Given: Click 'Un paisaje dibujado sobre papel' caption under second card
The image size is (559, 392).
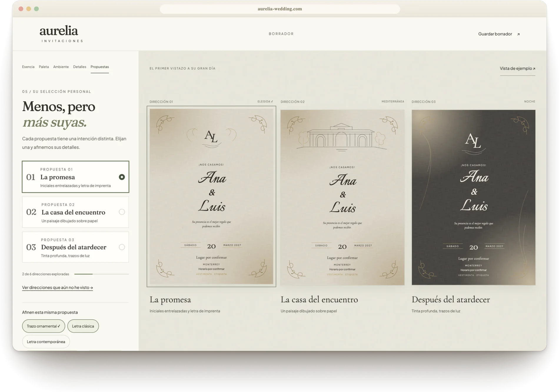Looking at the screenshot, I should (x=309, y=311).
